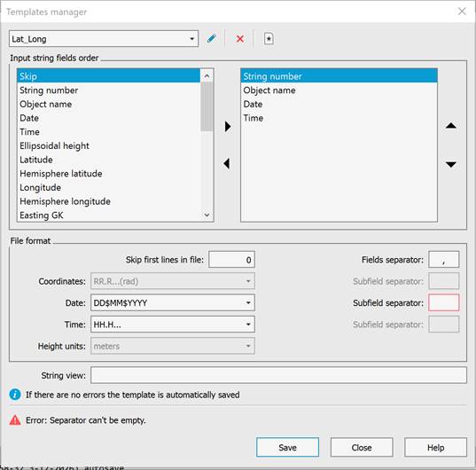The image size is (476, 470).
Task: Click the red X delete template icon
Action: click(x=240, y=38)
